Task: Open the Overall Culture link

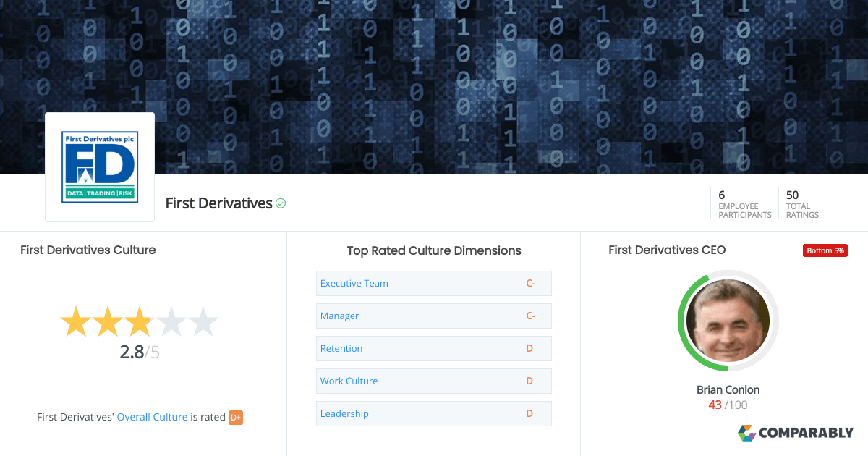Action: pos(152,416)
